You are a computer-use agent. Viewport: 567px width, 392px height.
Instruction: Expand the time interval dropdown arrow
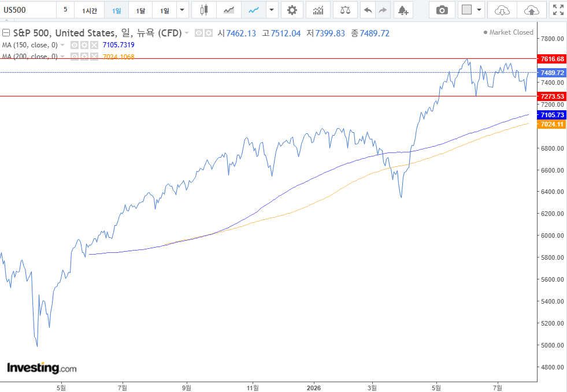point(182,10)
